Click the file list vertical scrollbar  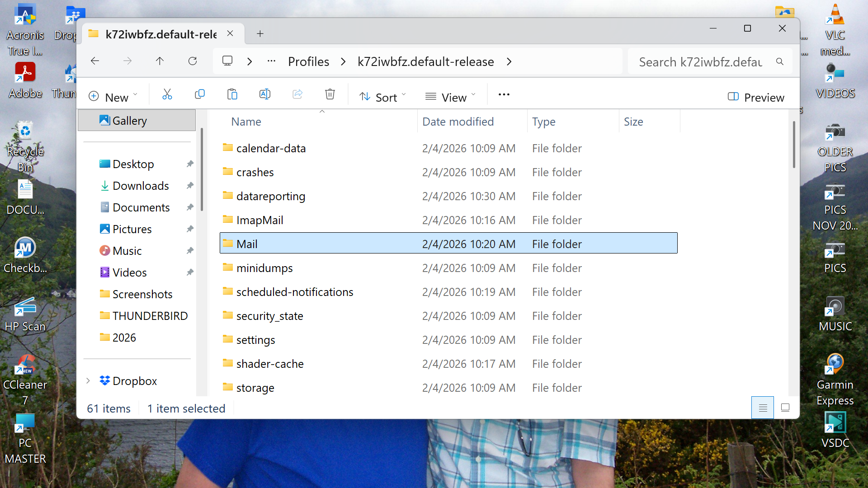(x=793, y=145)
